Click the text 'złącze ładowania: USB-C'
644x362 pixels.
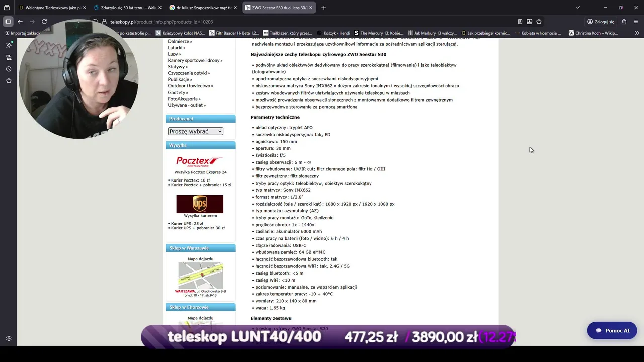pos(281,245)
